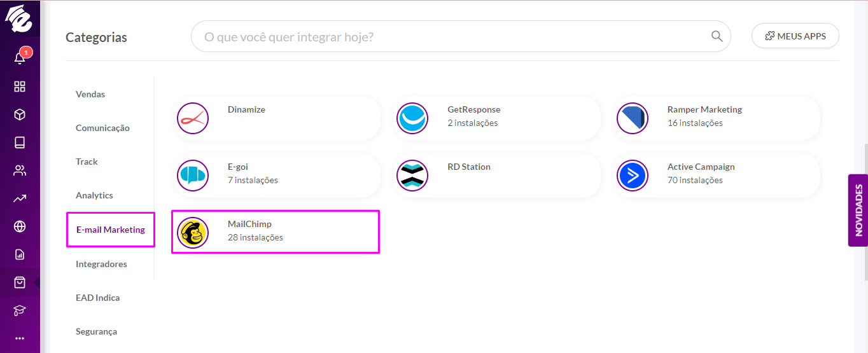The height and width of the screenshot is (353, 868).
Task: Click the dashboard grid icon in sidebar
Action: pyautogui.click(x=20, y=87)
